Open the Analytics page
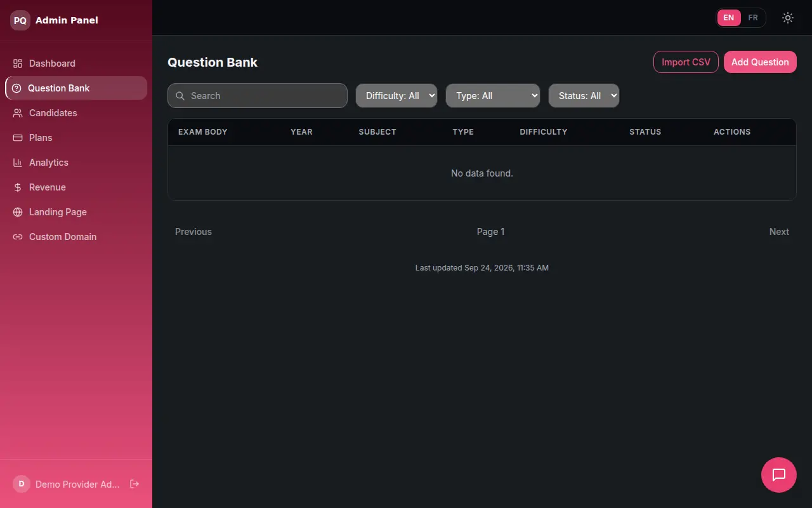This screenshot has width=812, height=508. coord(76,163)
